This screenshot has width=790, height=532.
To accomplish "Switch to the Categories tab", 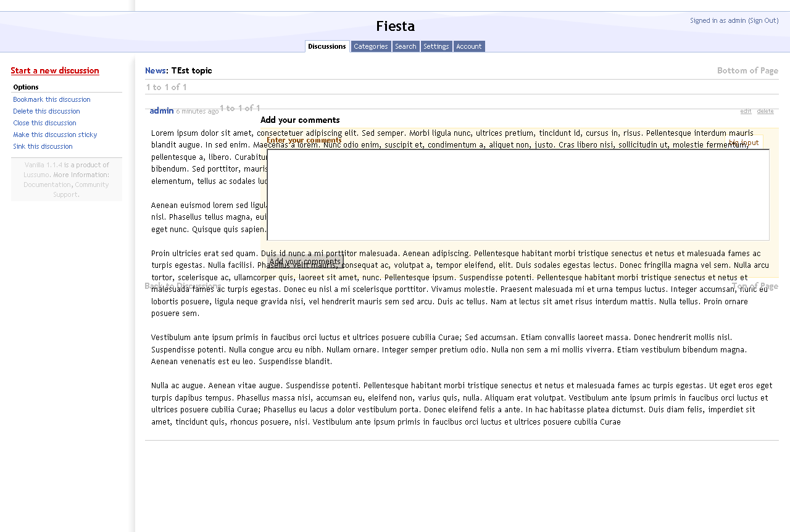I will (x=371, y=46).
